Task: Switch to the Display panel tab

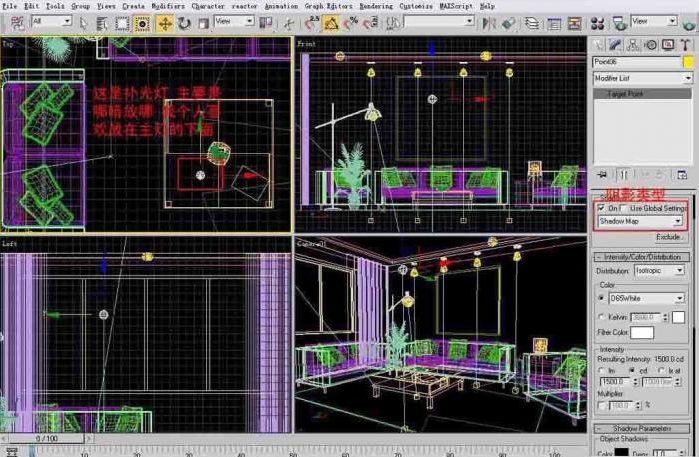Action: tap(668, 45)
